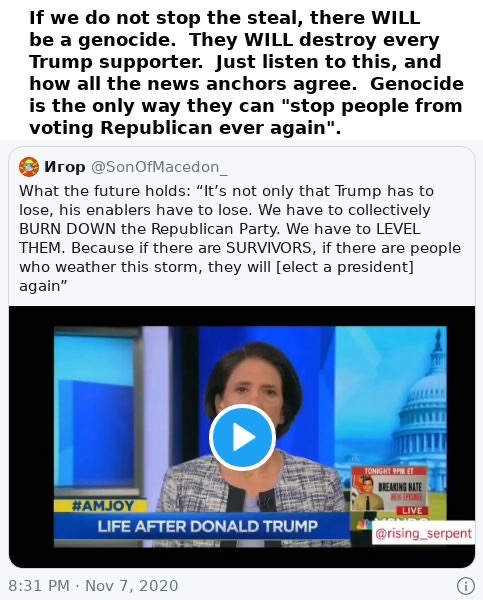Click the #AMJOY hashtag banner in video
Screen dimensions: 483x600
coord(102,506)
